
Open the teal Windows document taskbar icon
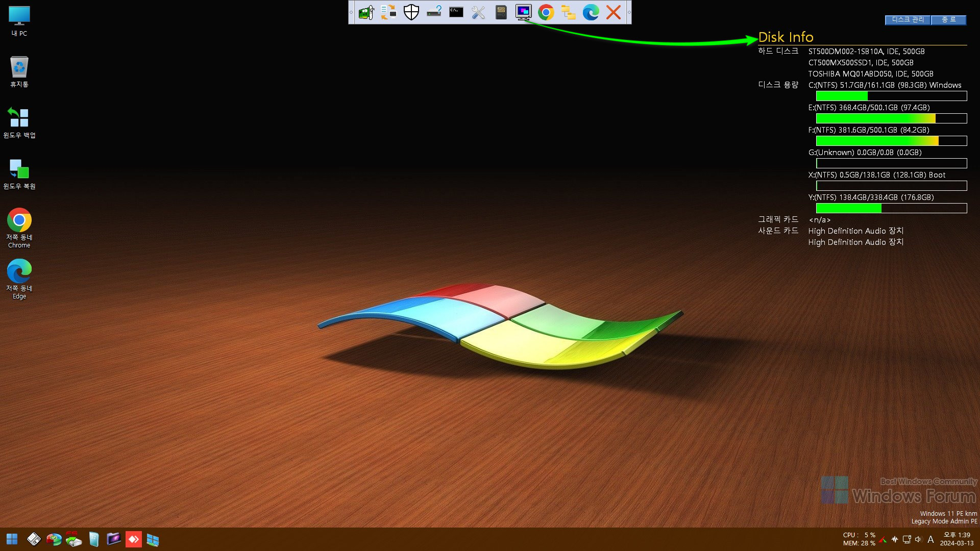[x=93, y=539]
